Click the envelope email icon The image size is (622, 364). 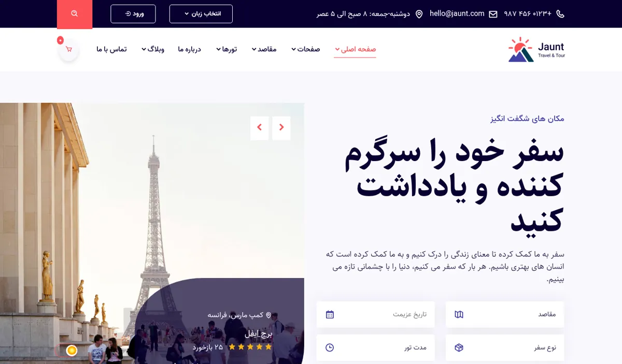(x=493, y=14)
